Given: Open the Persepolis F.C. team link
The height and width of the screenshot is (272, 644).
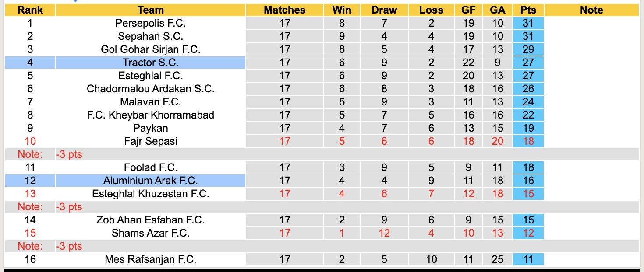Looking at the screenshot, I should (150, 23).
